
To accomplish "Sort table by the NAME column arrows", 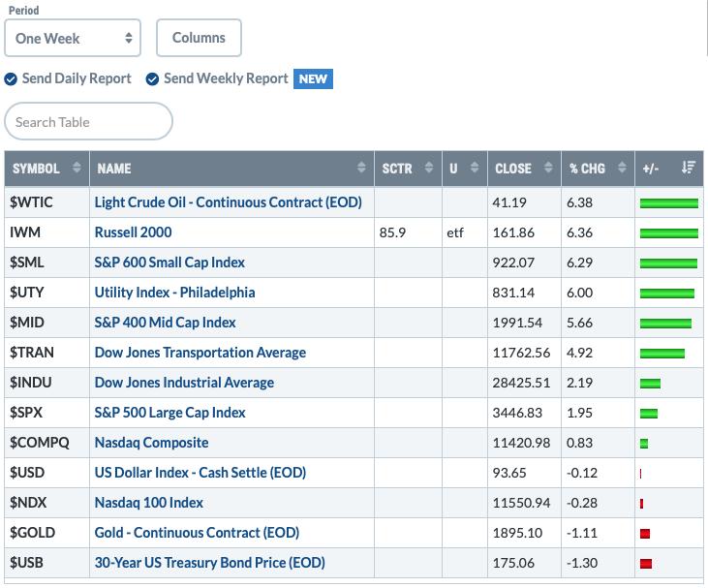I will pos(361,168).
